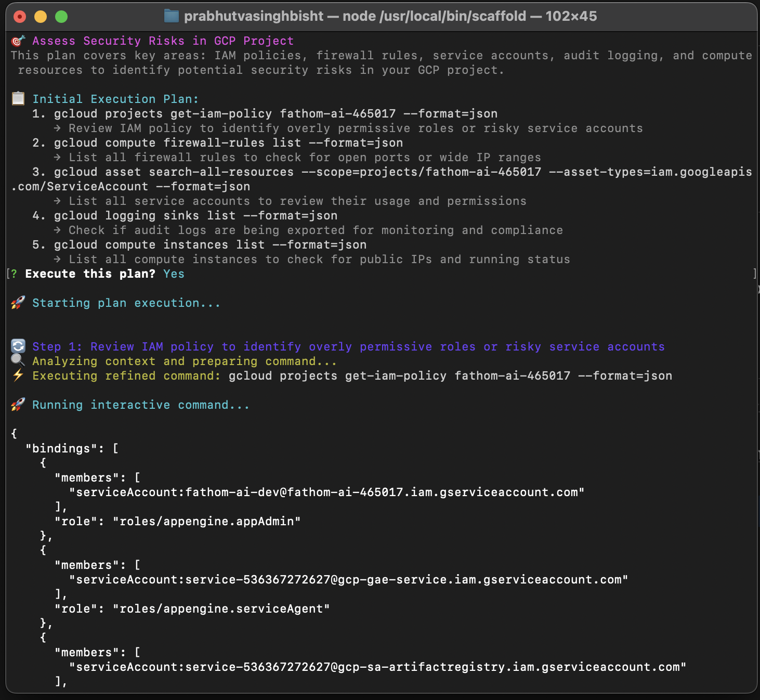This screenshot has height=700, width=760.
Task: Click the line List all compute instances to check
Action: click(x=312, y=259)
